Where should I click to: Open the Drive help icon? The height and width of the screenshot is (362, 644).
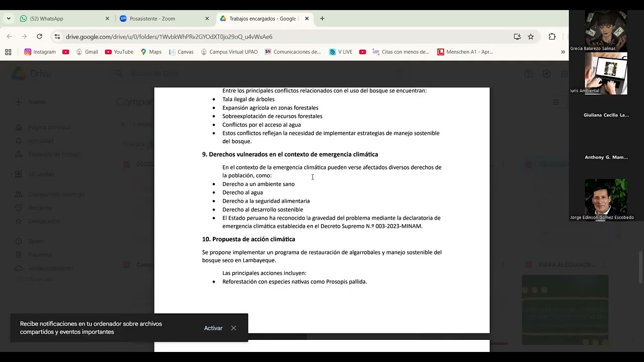pos(528,74)
